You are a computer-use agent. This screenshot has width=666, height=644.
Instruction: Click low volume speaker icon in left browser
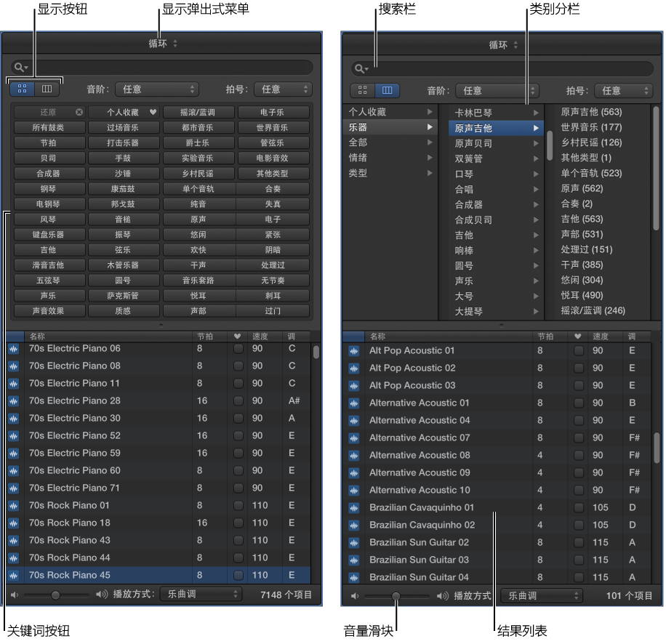pos(15,595)
